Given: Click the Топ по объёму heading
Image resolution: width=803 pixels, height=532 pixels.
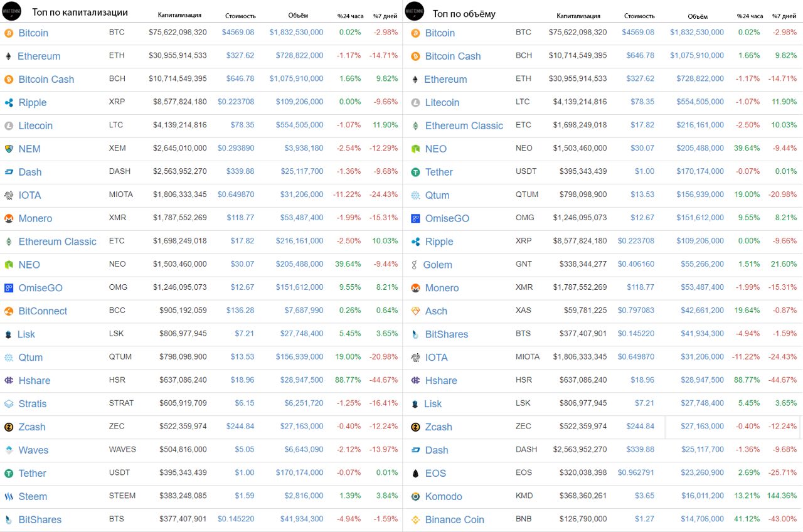Looking at the screenshot, I should click(464, 13).
